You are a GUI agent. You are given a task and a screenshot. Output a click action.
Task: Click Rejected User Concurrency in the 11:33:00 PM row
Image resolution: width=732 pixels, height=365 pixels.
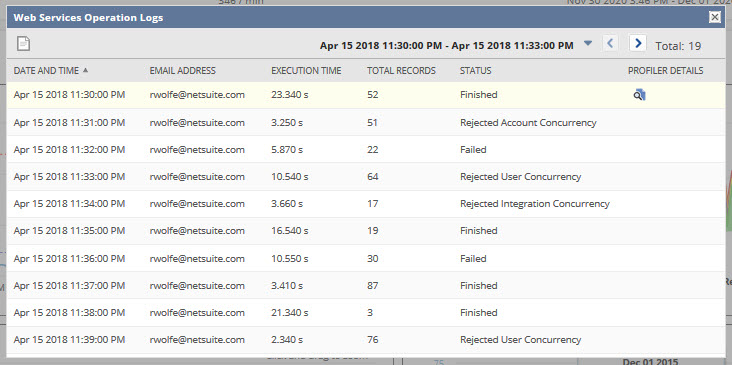(521, 177)
